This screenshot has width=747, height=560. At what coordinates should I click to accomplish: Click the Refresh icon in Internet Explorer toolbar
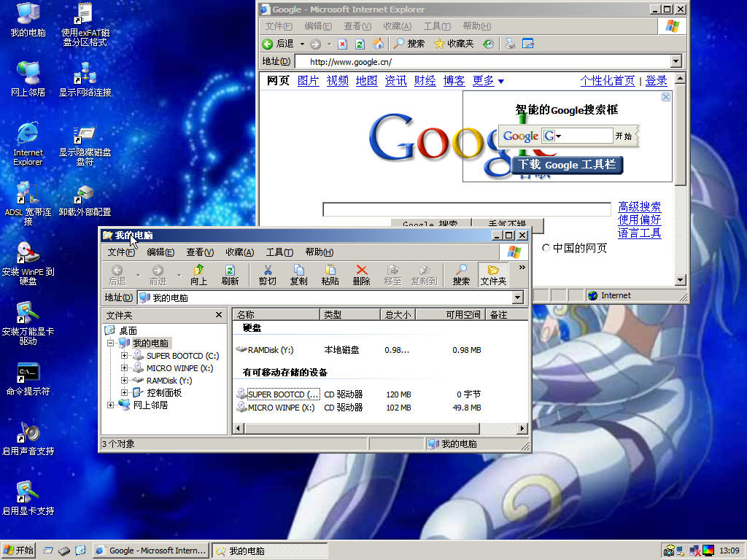click(360, 44)
